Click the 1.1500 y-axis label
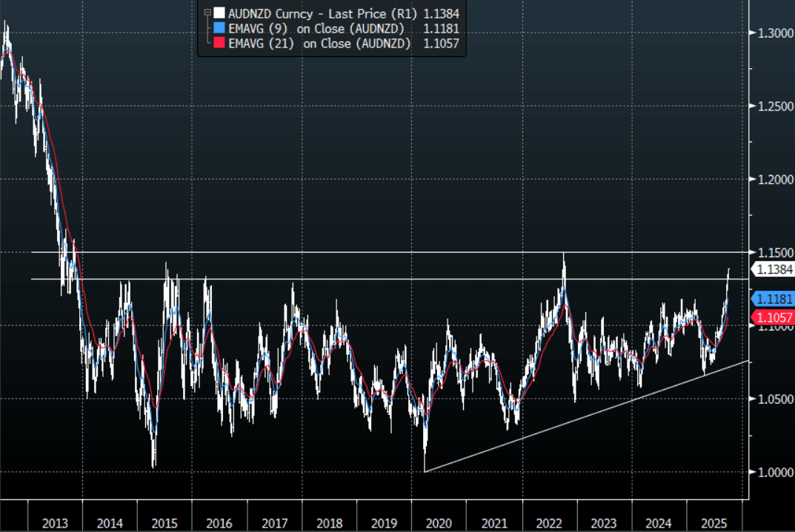Screen dimensions: 795x532 coord(775,253)
